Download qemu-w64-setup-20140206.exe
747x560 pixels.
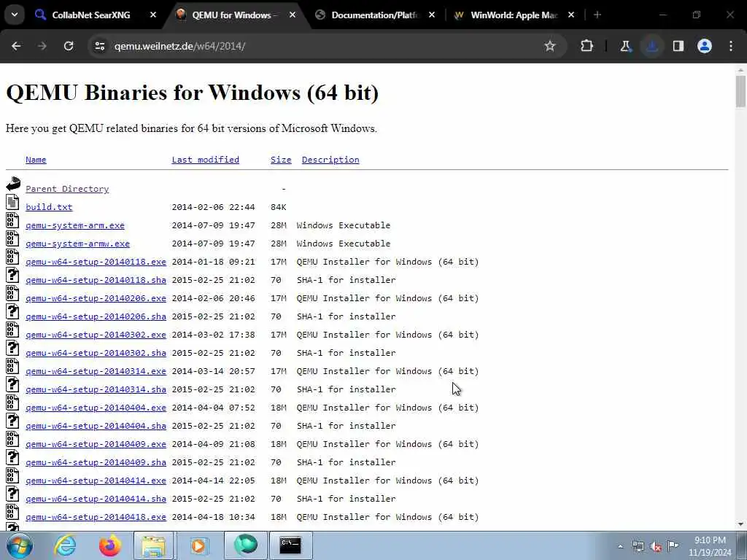[x=96, y=298]
